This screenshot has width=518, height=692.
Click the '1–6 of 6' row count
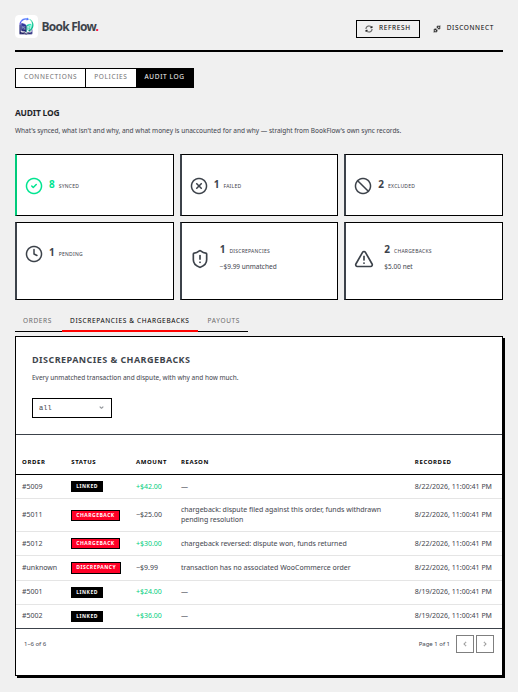click(x=35, y=644)
